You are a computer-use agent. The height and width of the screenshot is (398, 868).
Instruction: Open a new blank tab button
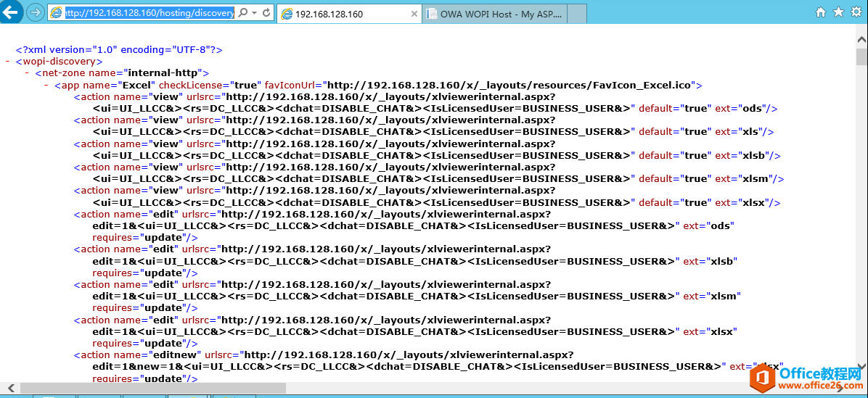577,14
